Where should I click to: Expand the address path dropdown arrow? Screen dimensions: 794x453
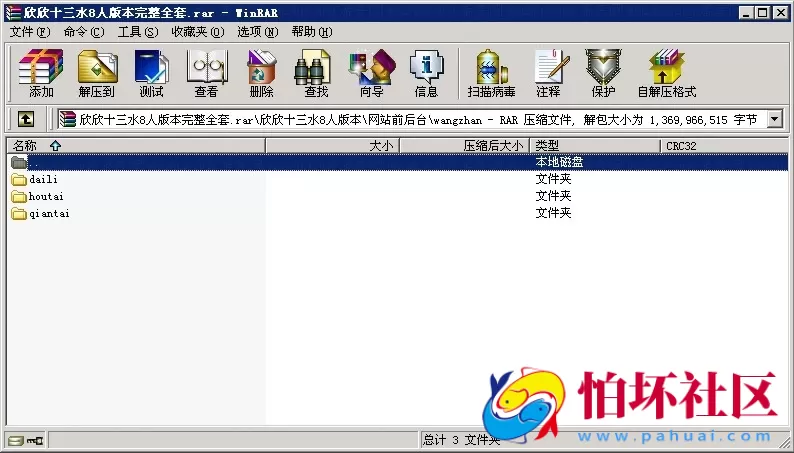774,119
